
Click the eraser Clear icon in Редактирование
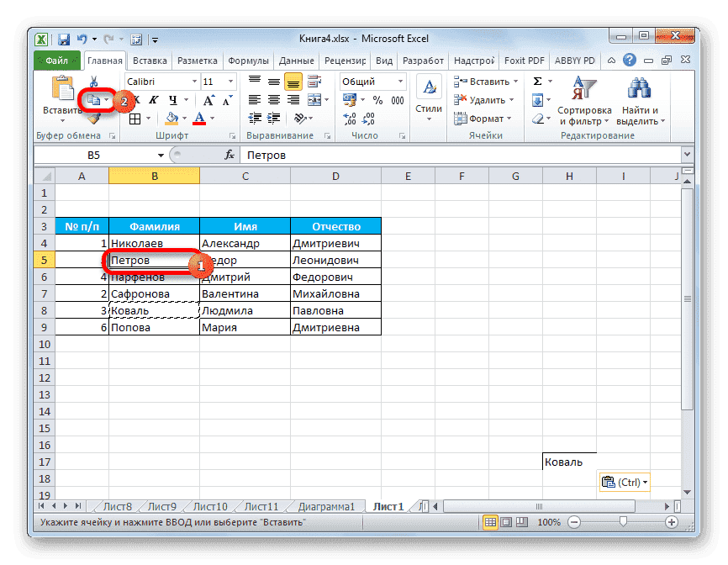[x=537, y=118]
